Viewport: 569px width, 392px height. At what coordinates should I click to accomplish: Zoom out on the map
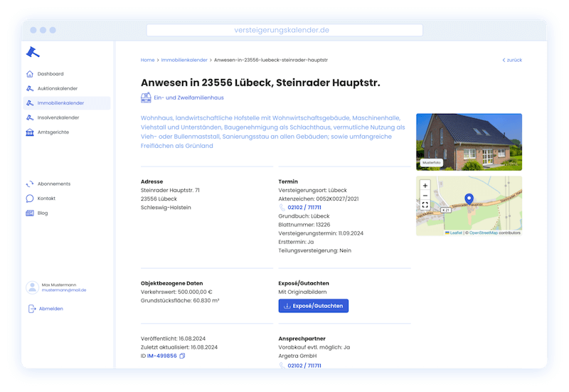[x=425, y=196]
